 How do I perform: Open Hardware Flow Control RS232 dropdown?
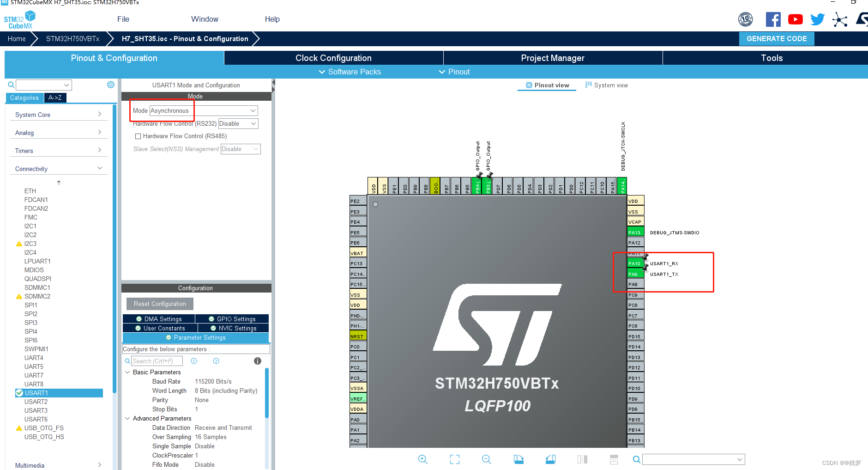click(238, 123)
